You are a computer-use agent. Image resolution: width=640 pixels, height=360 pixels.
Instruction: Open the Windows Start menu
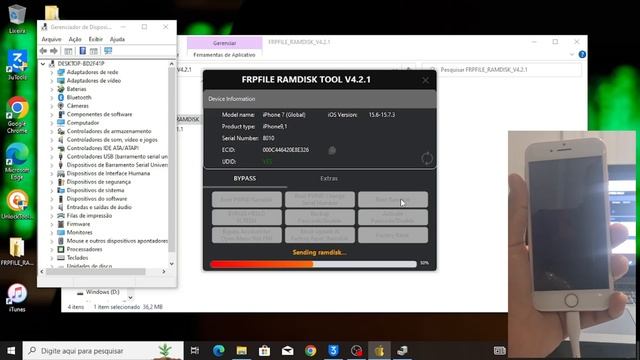pos(11,351)
